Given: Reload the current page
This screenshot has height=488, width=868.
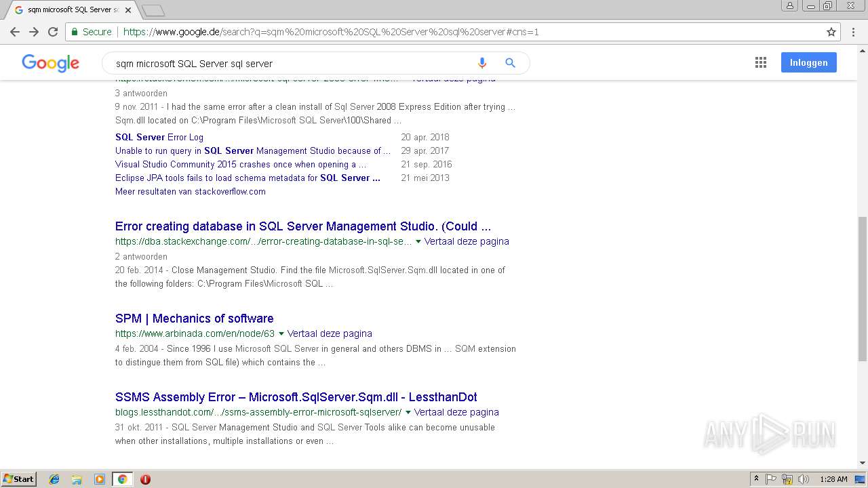Looking at the screenshot, I should (53, 32).
